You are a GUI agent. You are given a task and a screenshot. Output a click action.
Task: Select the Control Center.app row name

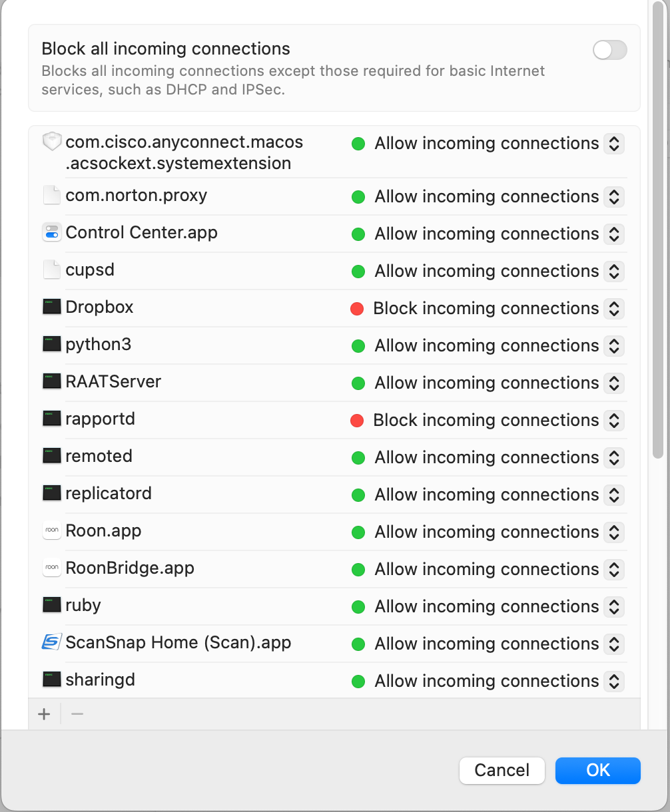coord(141,233)
